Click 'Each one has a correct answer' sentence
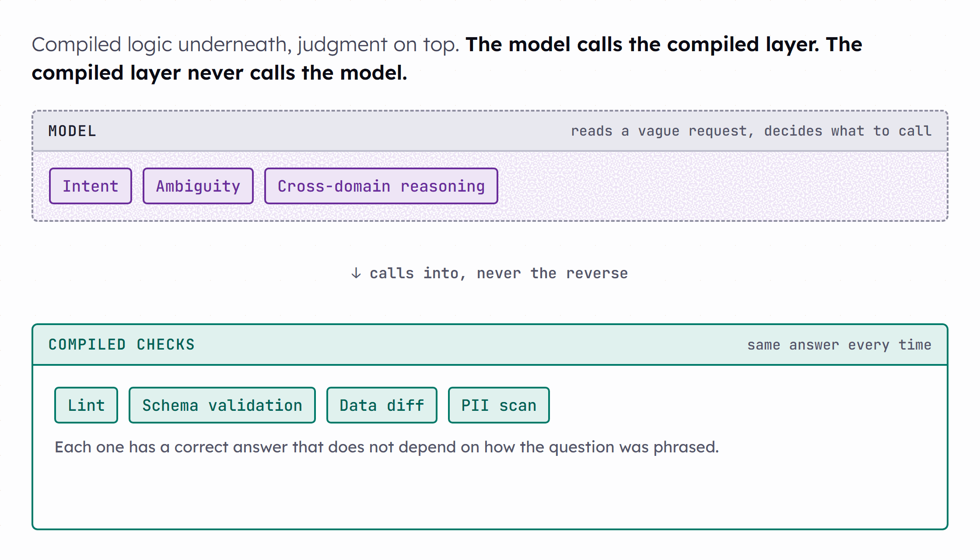 (387, 447)
